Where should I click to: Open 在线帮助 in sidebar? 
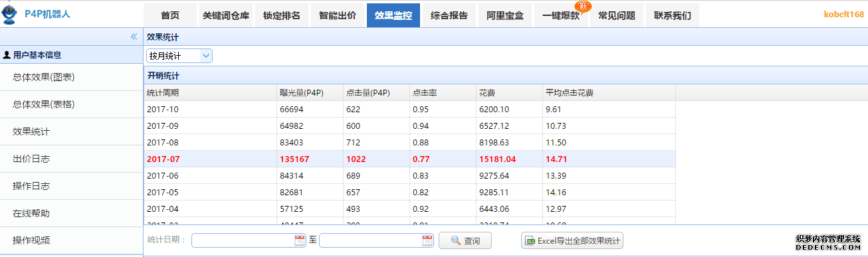[71, 213]
